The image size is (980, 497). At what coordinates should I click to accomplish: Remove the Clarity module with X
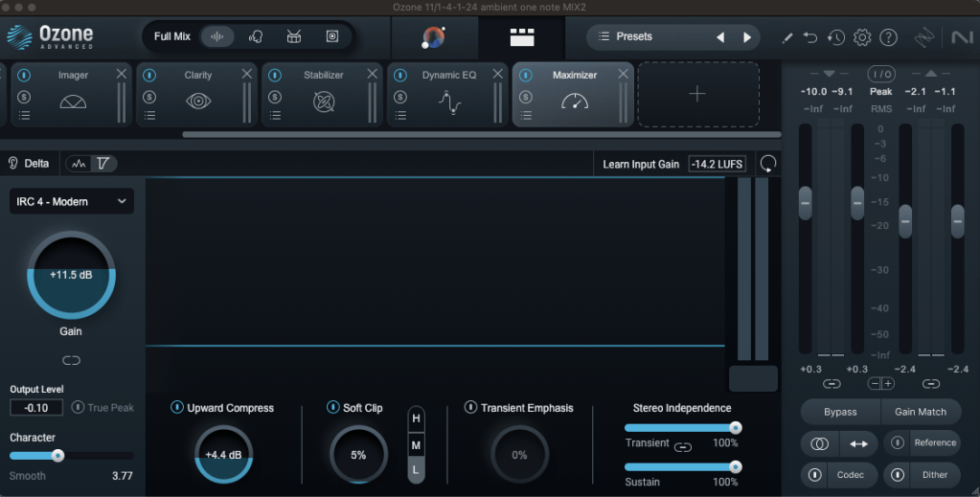(x=247, y=74)
